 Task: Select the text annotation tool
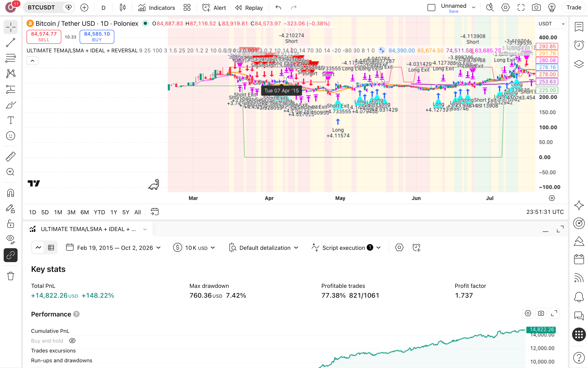11,120
